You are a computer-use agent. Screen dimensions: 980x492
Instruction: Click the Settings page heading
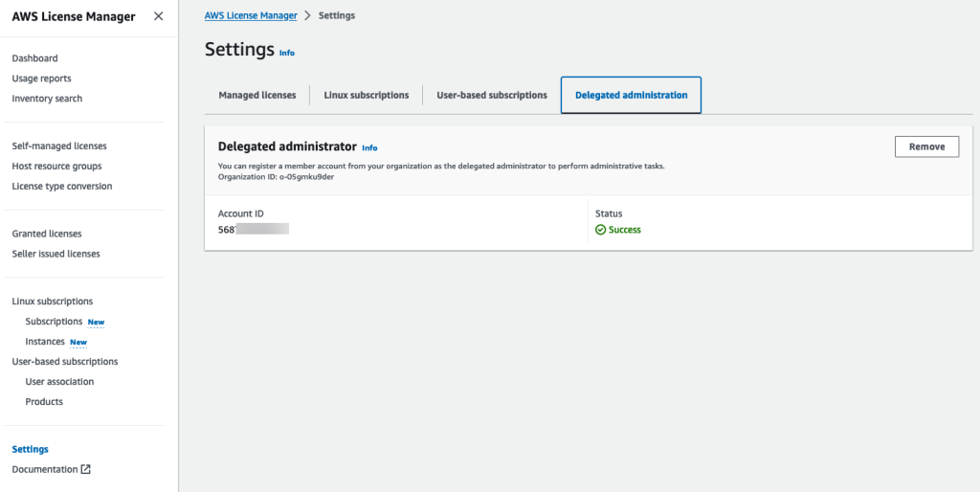click(x=239, y=49)
